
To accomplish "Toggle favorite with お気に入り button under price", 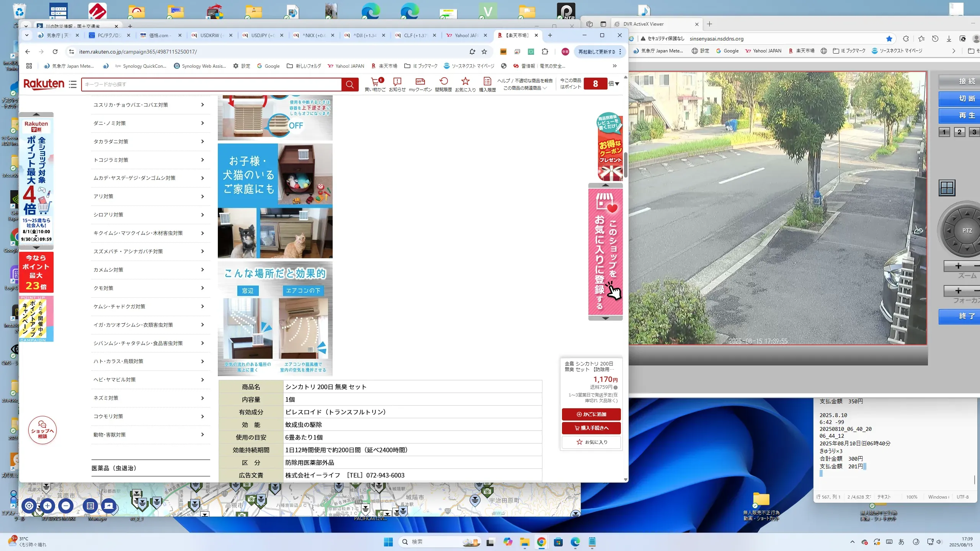I will (591, 442).
